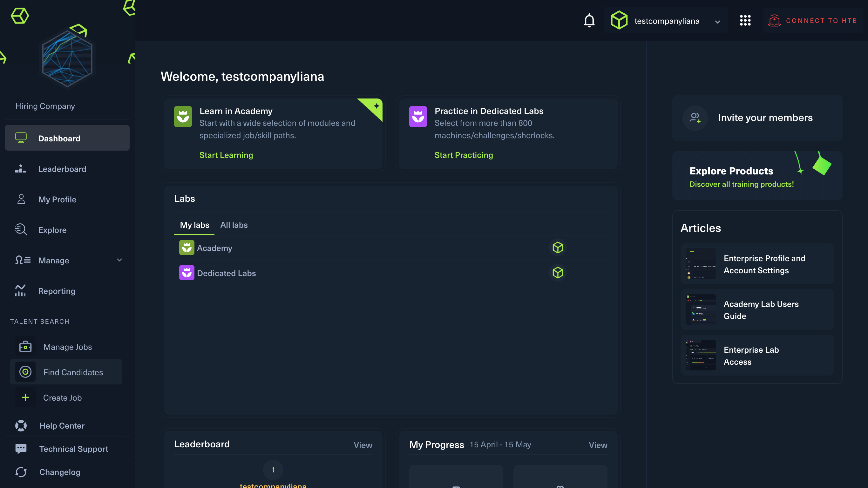Click the Start Practicing link
This screenshot has height=488, width=868.
coord(463,155)
